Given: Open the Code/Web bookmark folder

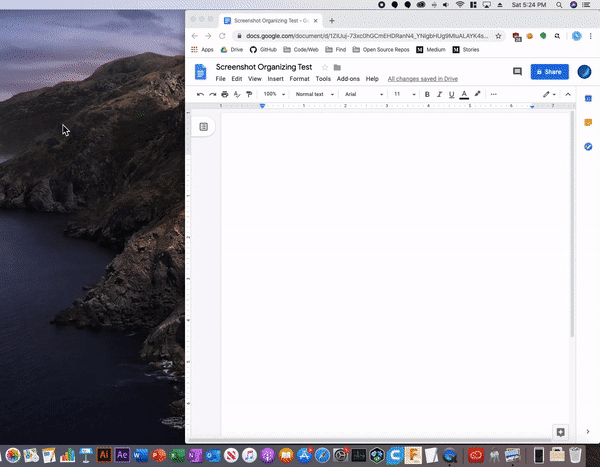Looking at the screenshot, I should click(301, 50).
